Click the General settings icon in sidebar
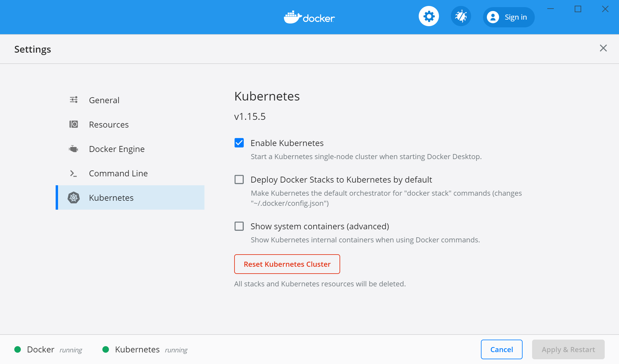 (x=73, y=100)
